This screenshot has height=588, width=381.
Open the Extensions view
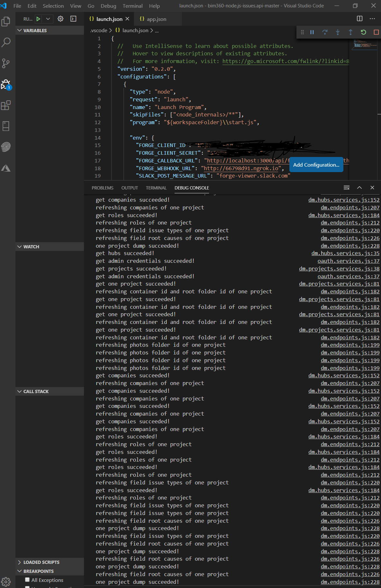[x=6, y=105]
